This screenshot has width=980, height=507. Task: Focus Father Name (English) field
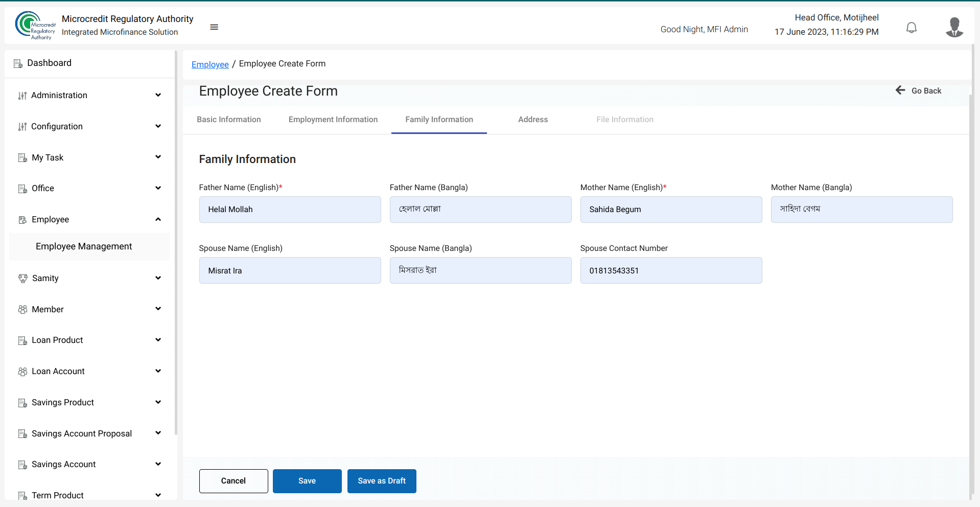tap(290, 210)
